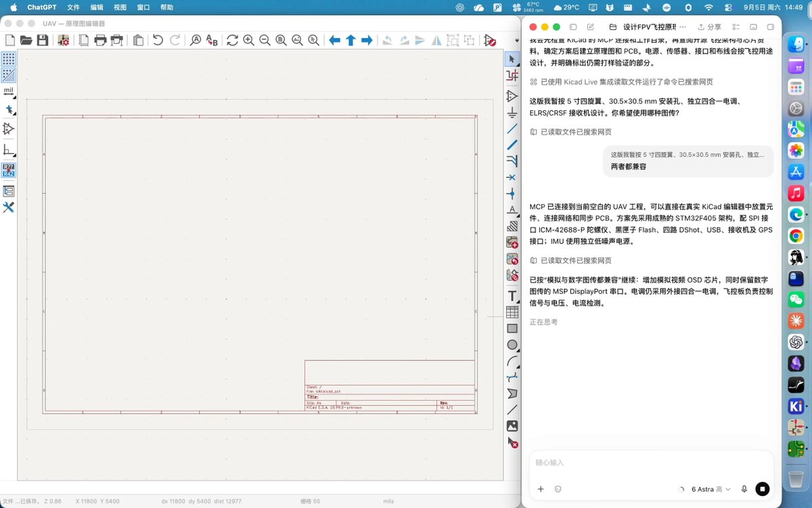Screen dimensions: 812x508
Task: Open the Find tool in KiCad toolbar
Action: [196, 41]
